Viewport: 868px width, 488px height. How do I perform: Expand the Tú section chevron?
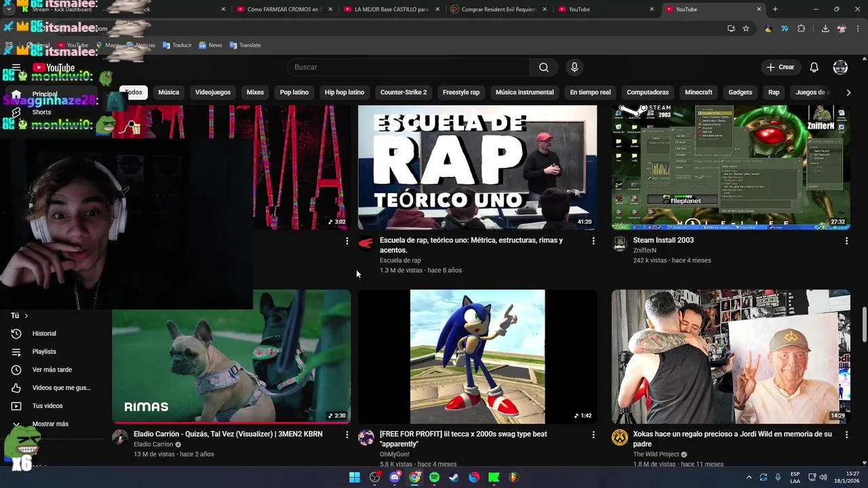[26, 316]
